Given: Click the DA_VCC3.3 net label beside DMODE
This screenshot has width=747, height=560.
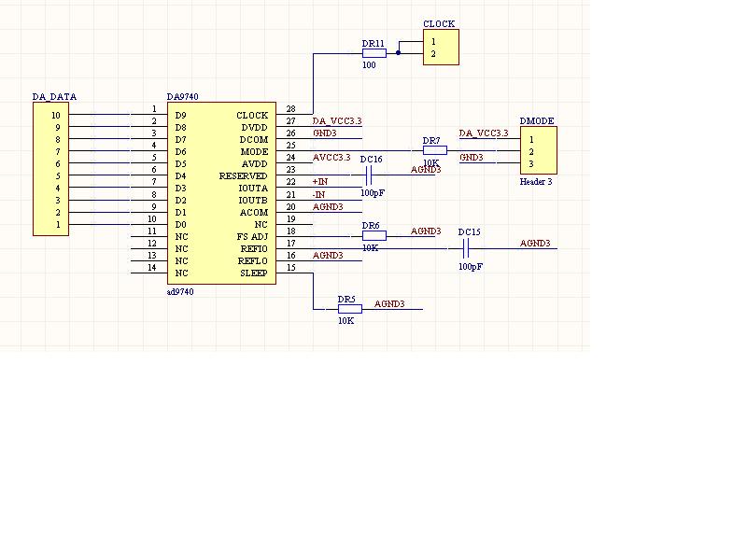Looking at the screenshot, I should click(484, 133).
